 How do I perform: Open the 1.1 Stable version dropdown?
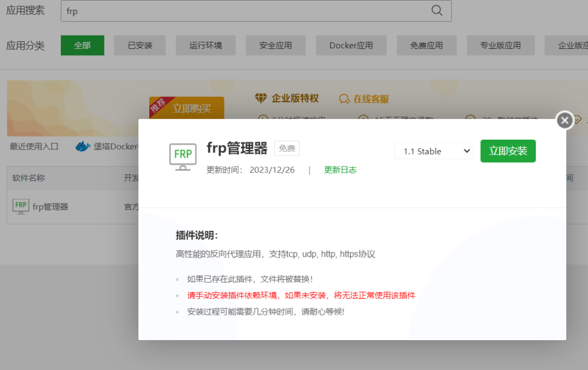click(434, 151)
